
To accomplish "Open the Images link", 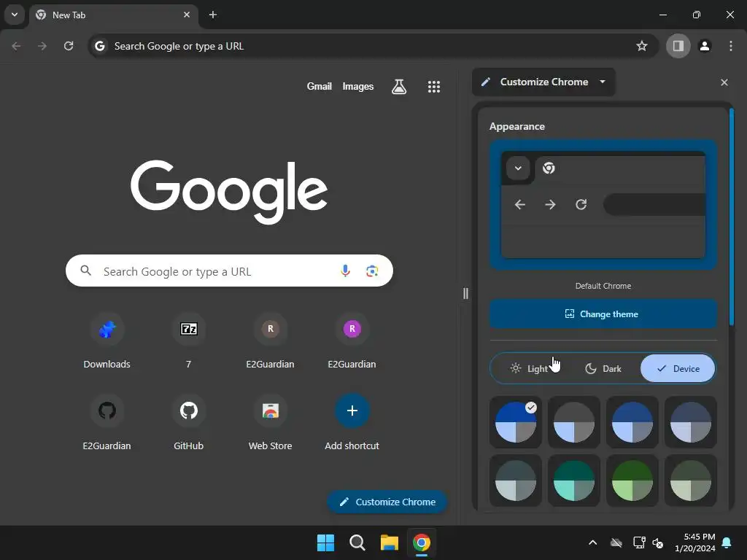I will point(358,87).
